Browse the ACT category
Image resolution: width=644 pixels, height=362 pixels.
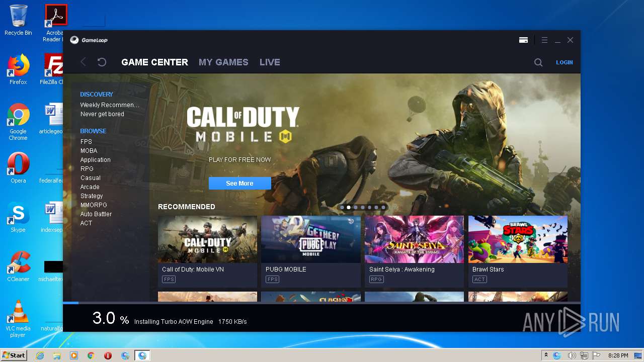pos(86,223)
